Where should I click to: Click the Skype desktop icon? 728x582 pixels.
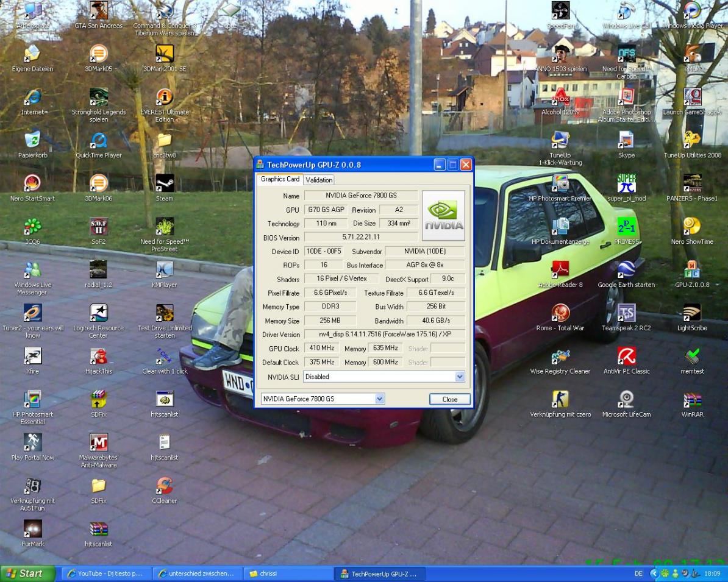pos(626,140)
